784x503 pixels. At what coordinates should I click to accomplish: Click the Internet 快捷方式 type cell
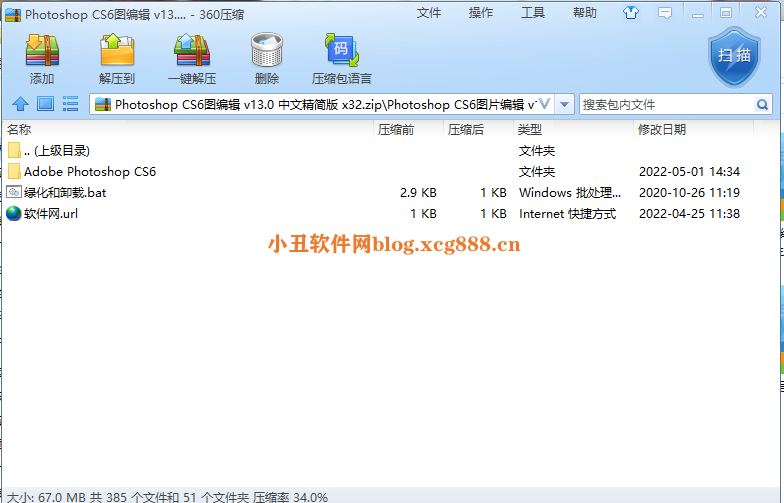tap(568, 214)
